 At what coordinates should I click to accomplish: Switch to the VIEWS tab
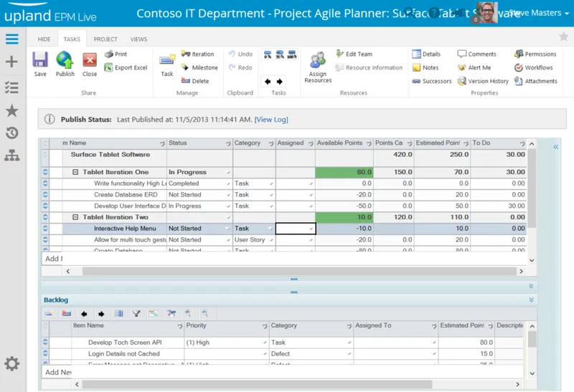click(138, 39)
